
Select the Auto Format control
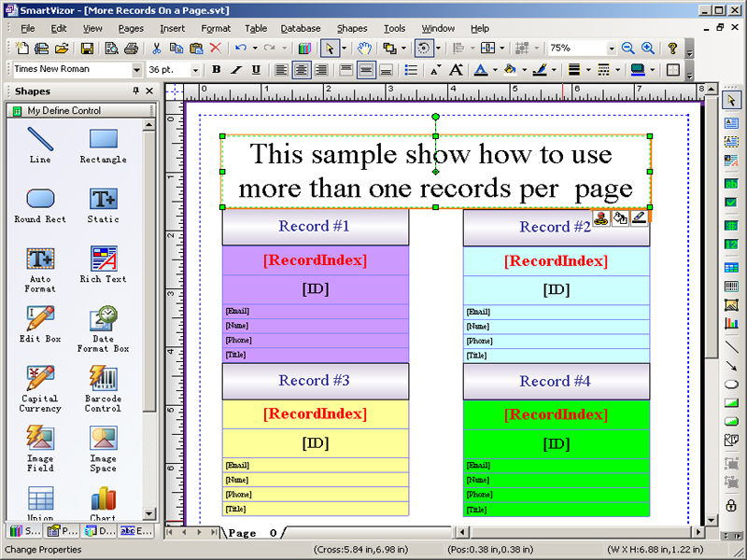pos(40,270)
